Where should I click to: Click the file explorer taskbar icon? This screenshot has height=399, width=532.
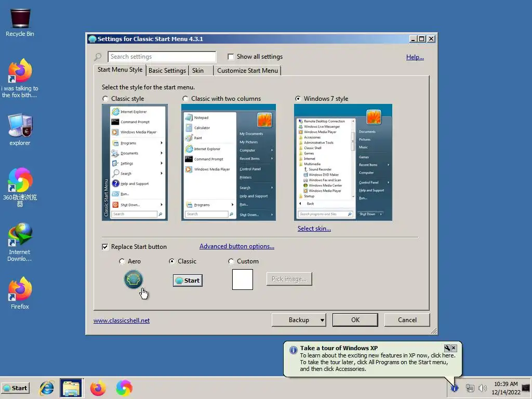click(71, 388)
